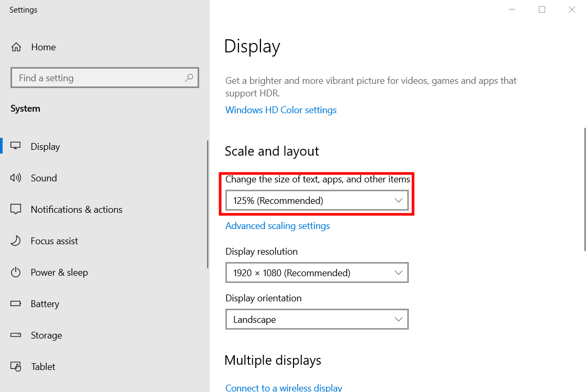The height and width of the screenshot is (392, 586).
Task: Go to Notifications & actions settings
Action: point(77,209)
